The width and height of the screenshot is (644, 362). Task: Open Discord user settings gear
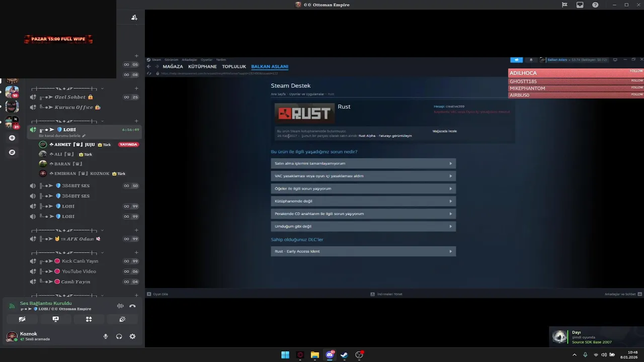click(x=132, y=336)
